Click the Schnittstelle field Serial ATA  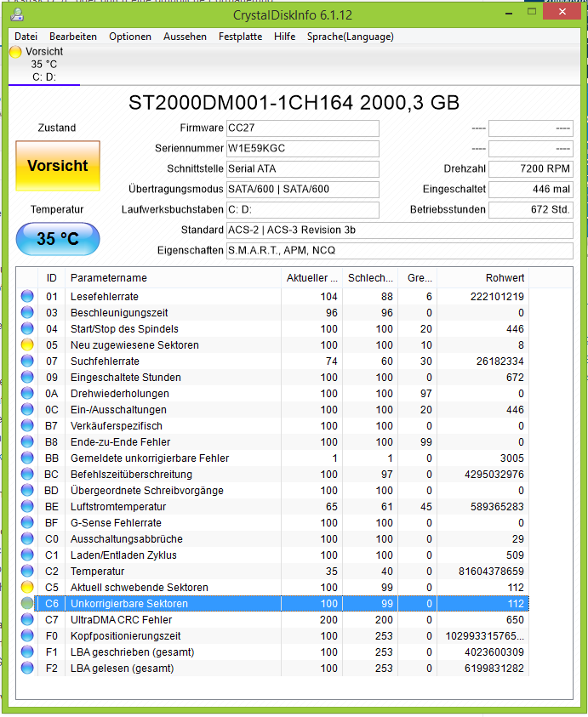pos(302,168)
